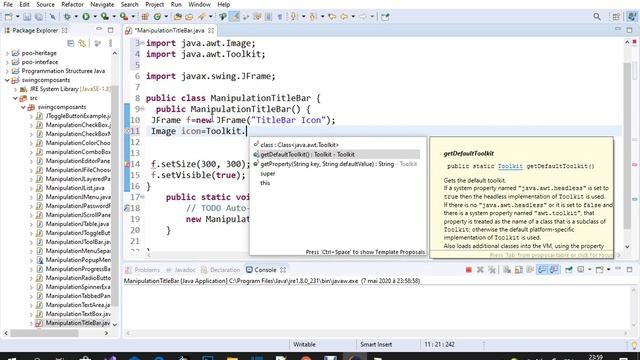Click the error marker on line 11
Image resolution: width=640 pixels, height=360 pixels.
(127, 131)
